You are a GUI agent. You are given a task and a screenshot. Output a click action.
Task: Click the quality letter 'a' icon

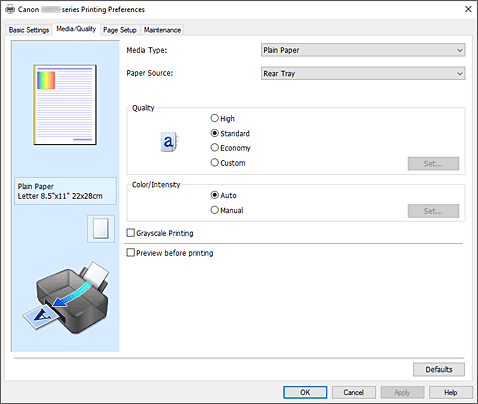(x=170, y=142)
